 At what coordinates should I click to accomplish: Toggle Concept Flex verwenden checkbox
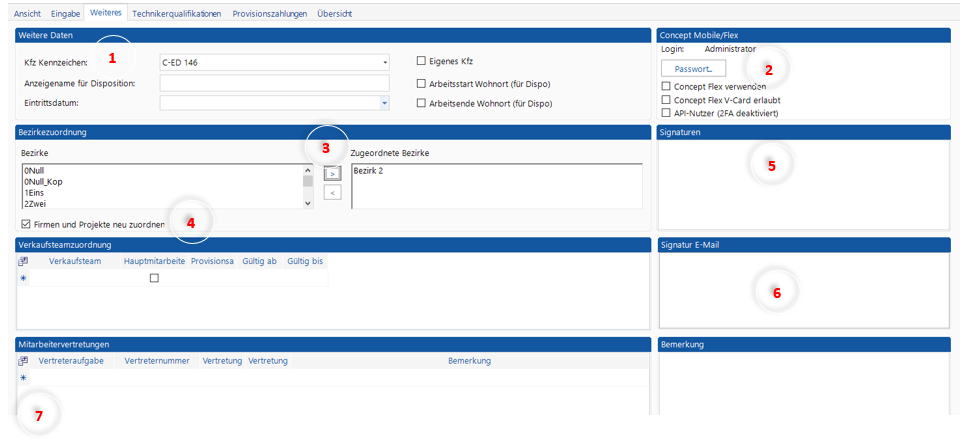[667, 87]
